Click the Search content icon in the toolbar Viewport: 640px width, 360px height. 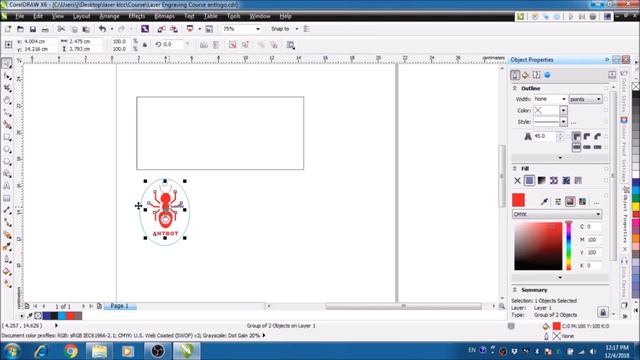(x=145, y=29)
